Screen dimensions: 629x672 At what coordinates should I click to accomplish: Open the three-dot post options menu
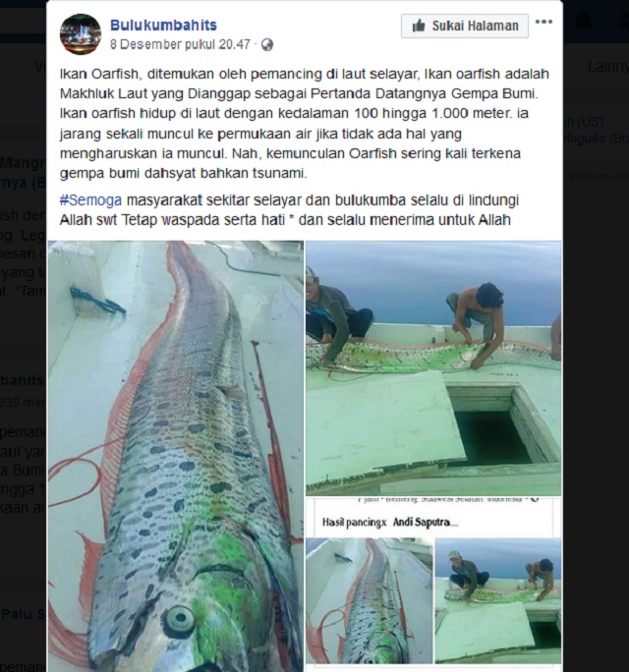543,22
